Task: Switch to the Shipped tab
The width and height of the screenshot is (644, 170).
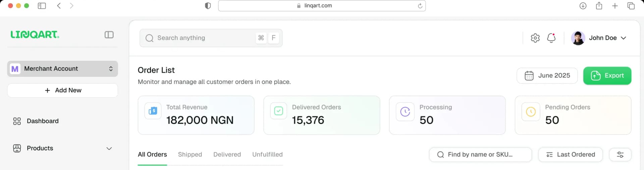Action: tap(190, 155)
